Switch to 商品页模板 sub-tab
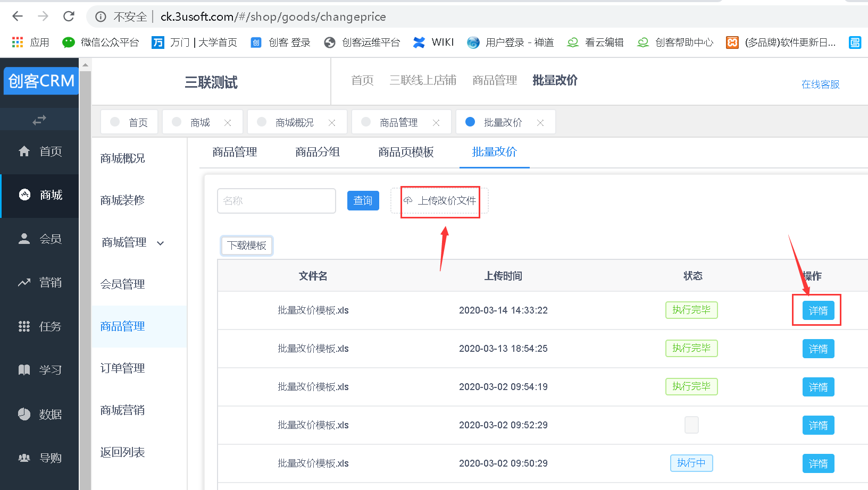868x490 pixels. [406, 152]
